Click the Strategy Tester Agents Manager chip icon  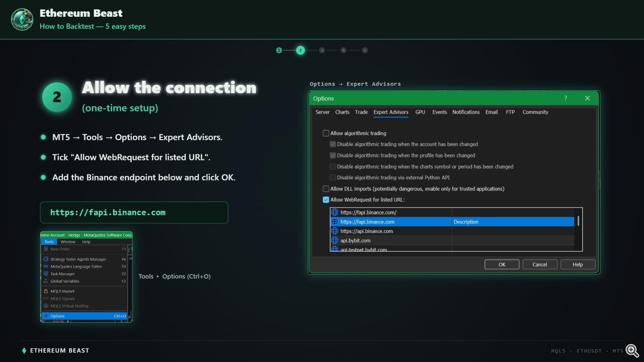(x=46, y=259)
